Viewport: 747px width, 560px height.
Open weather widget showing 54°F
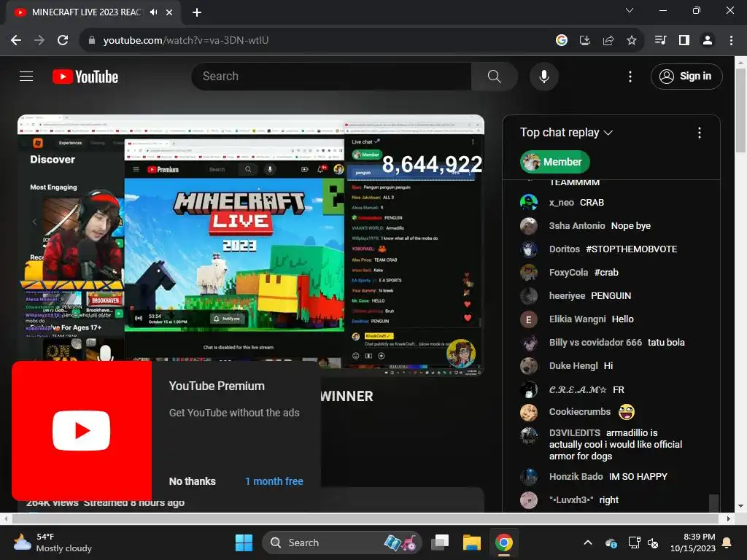(x=53, y=542)
